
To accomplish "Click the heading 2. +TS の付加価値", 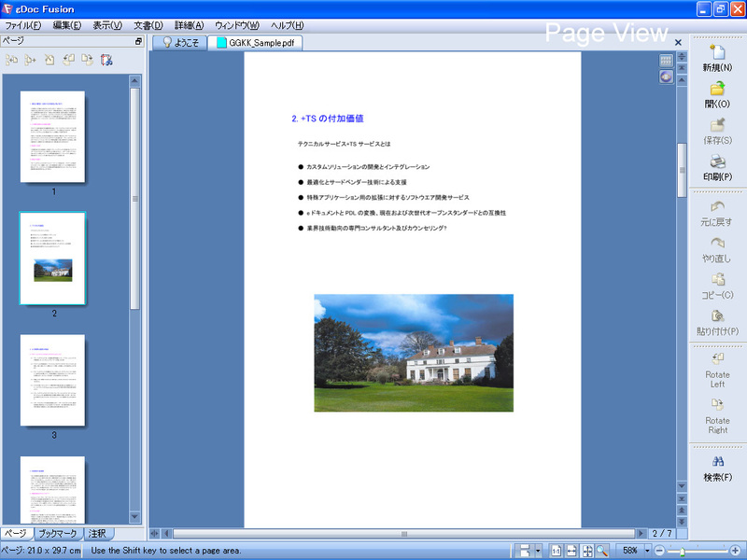I will [x=328, y=119].
